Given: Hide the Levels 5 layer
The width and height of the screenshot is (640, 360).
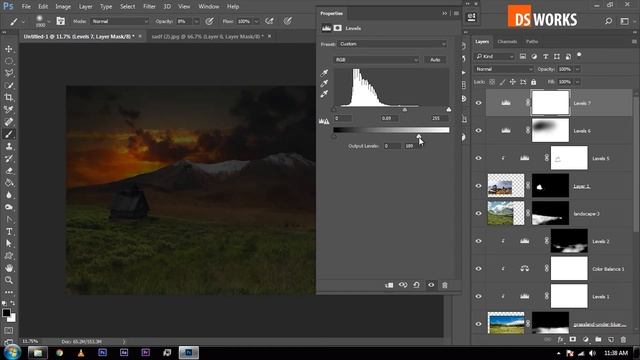Looking at the screenshot, I should [x=478, y=158].
